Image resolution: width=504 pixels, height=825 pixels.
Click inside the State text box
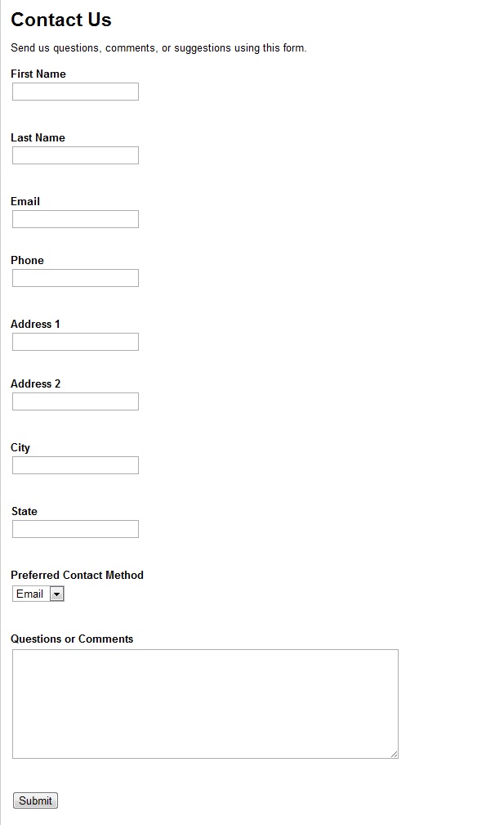pos(74,529)
